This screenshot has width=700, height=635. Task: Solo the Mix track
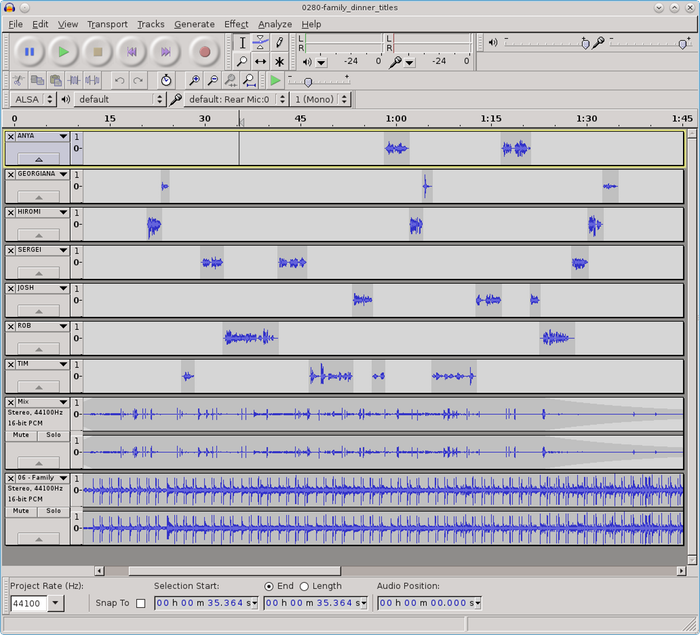pos(54,435)
